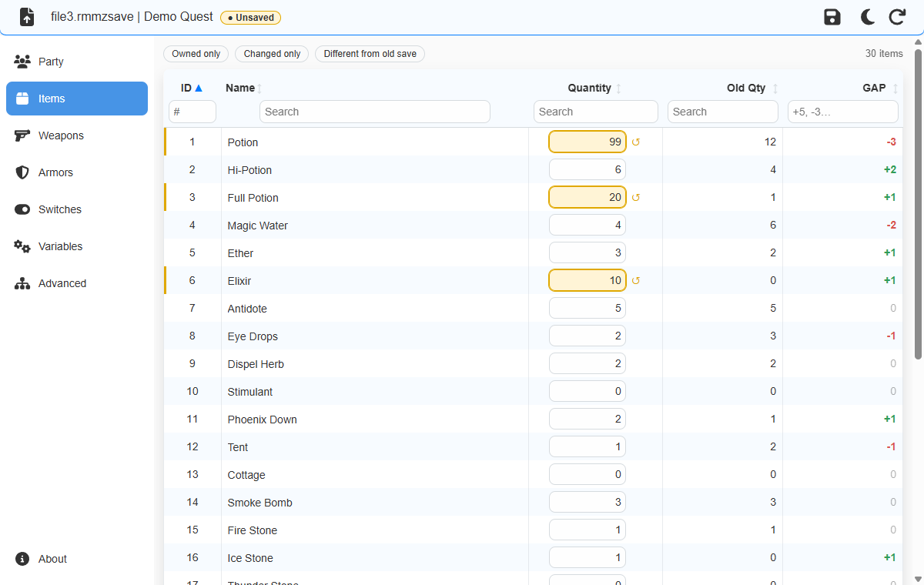Edit the Eye Drops quantity field
The height and width of the screenshot is (585, 924).
[x=588, y=336]
